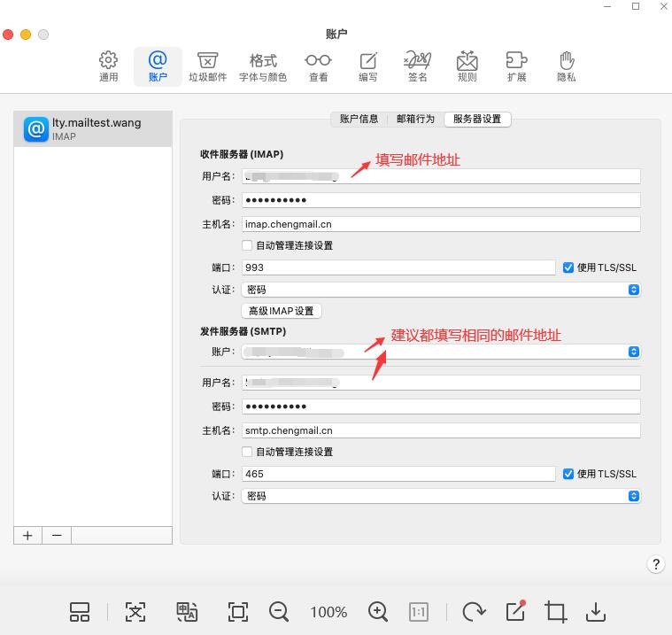Open the SMTP 账户 dropdown
This screenshot has height=635, width=672.
(x=441, y=352)
